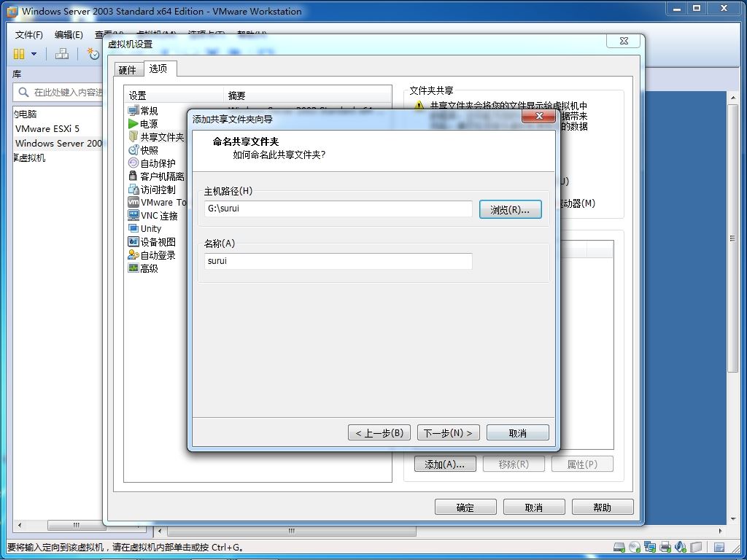
Task: Open the 文件(F) menu
Action: coord(28,35)
